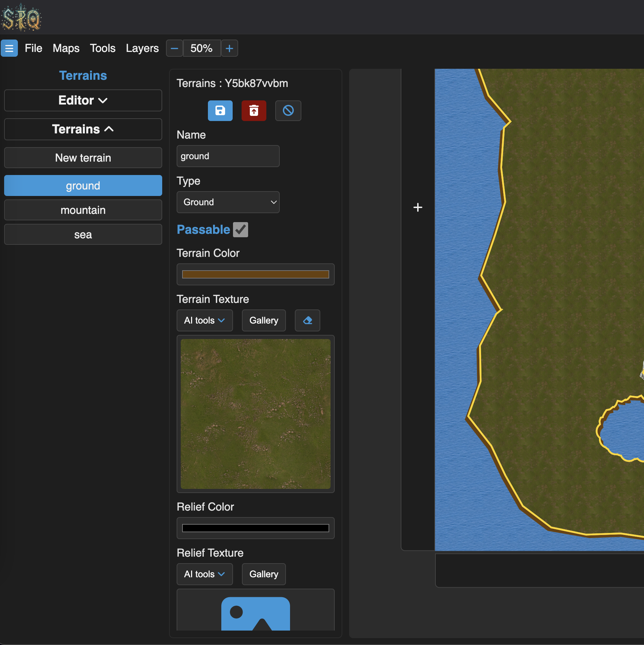
Task: Click the New terrain button
Action: tap(83, 158)
